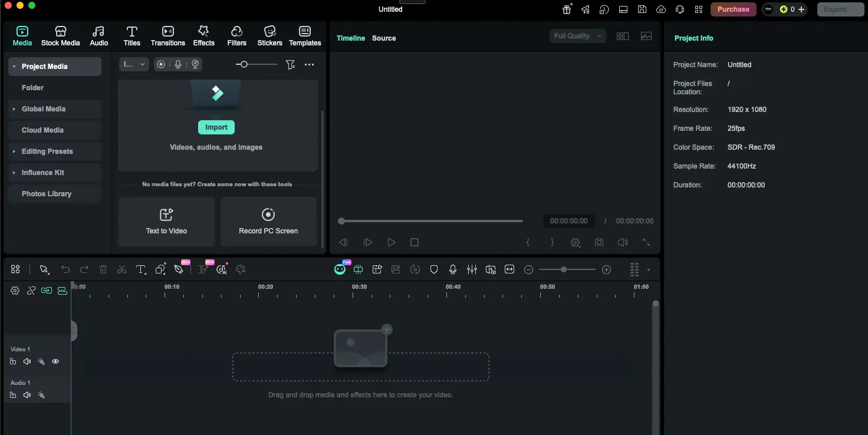Click the Import button for media files

pos(216,127)
